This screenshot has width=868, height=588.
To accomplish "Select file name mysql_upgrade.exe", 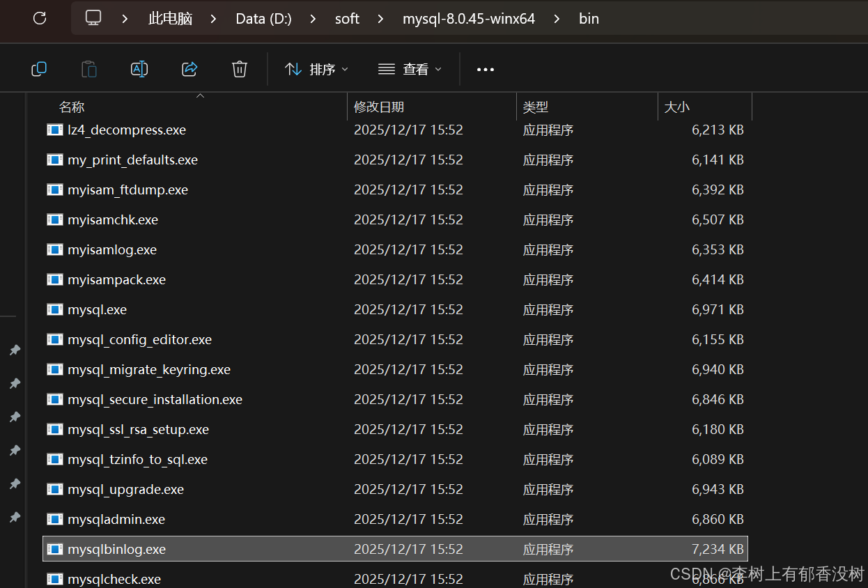I will (x=126, y=489).
